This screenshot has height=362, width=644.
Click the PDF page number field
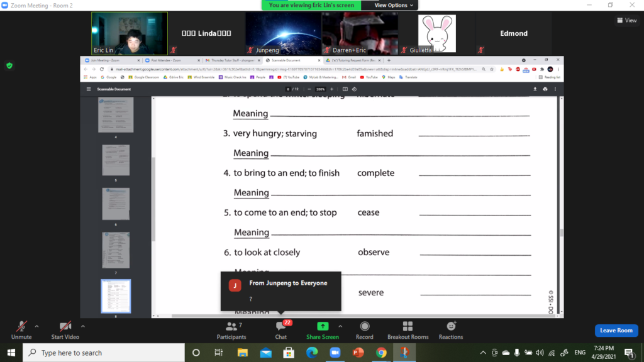pos(288,89)
